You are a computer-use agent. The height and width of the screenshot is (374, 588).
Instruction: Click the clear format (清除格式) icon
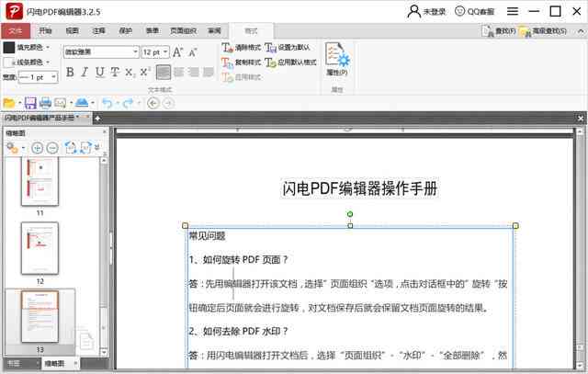pyautogui.click(x=227, y=48)
